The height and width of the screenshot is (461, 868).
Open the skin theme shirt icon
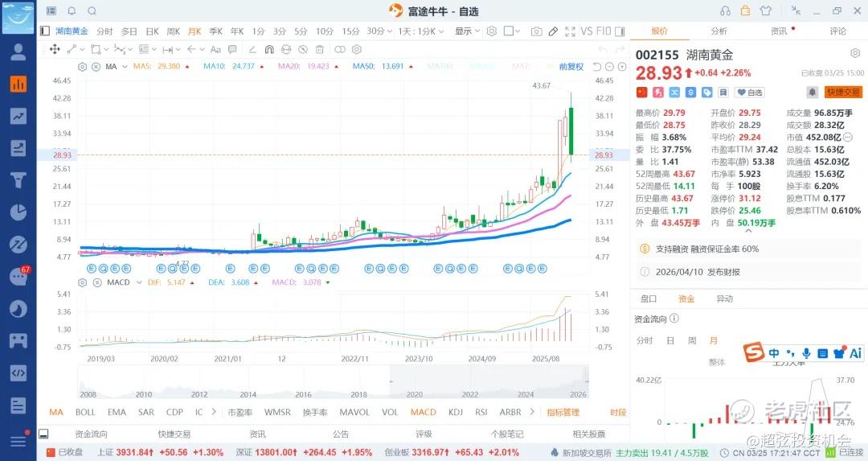click(x=766, y=10)
